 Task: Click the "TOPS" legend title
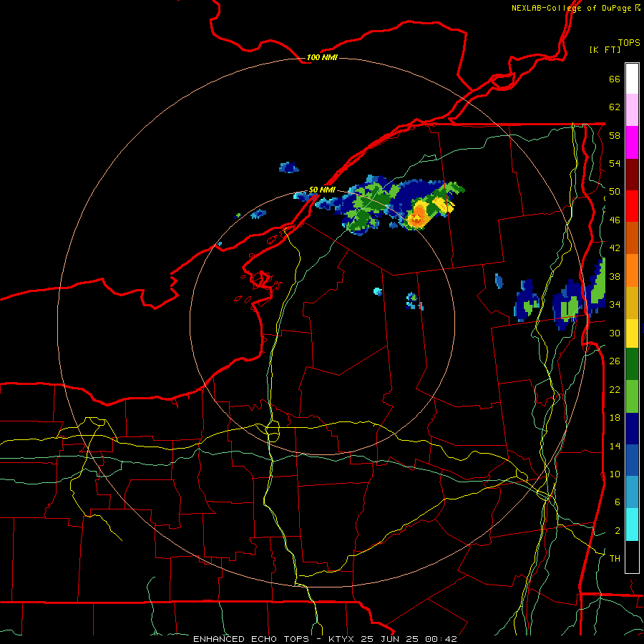[629, 43]
